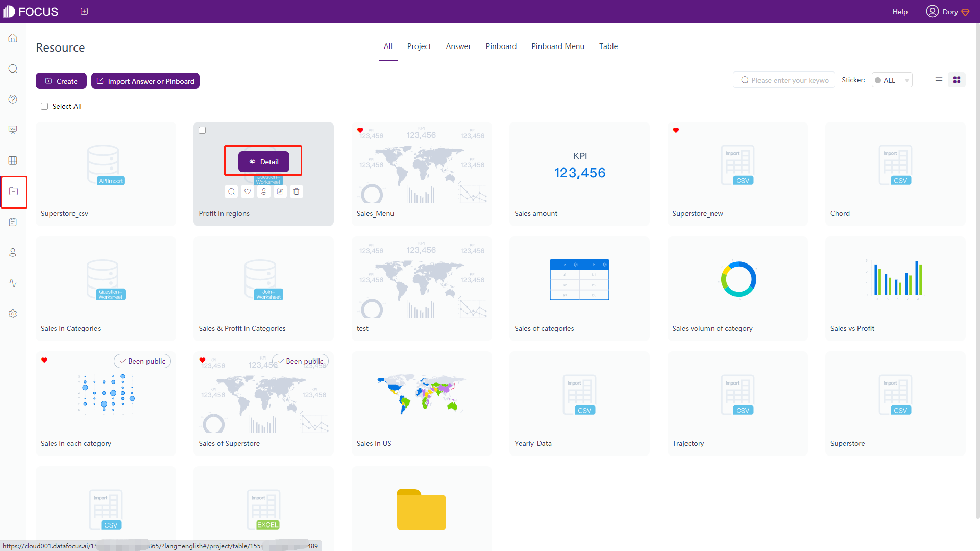Switch to list view layout

[x=939, y=80]
